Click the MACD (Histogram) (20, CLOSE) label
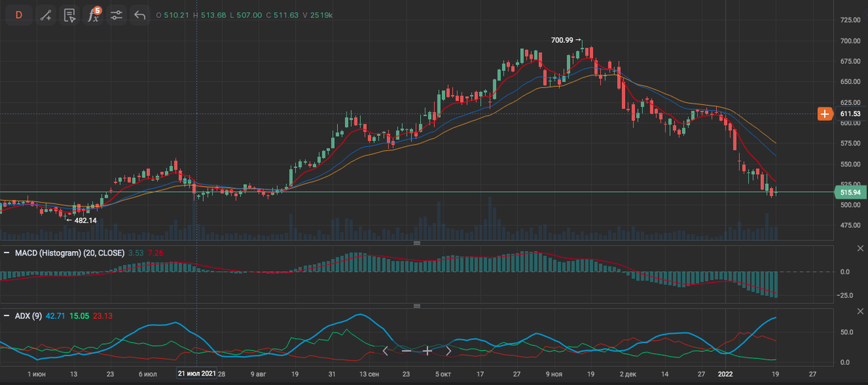This screenshot has height=385, width=868. point(69,253)
